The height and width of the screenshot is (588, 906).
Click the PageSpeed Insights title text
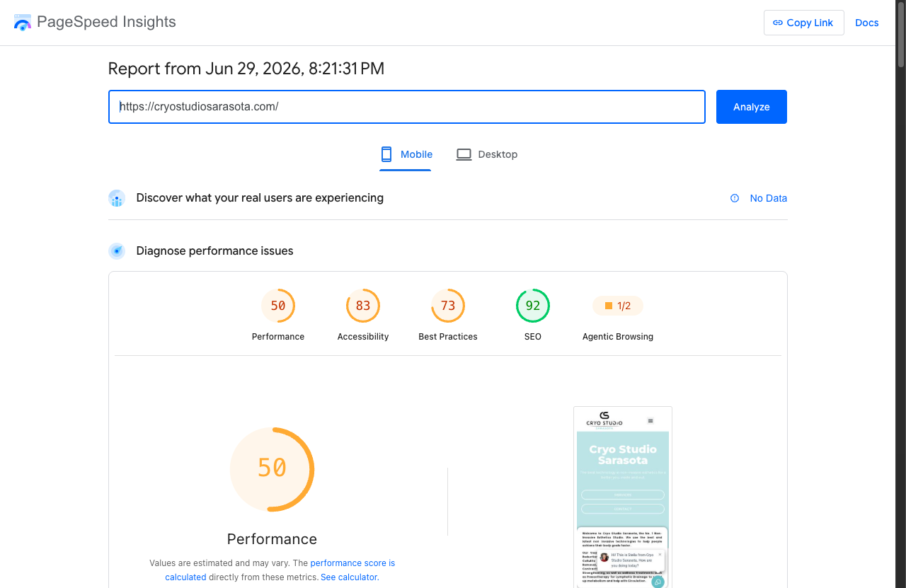pyautogui.click(x=106, y=22)
